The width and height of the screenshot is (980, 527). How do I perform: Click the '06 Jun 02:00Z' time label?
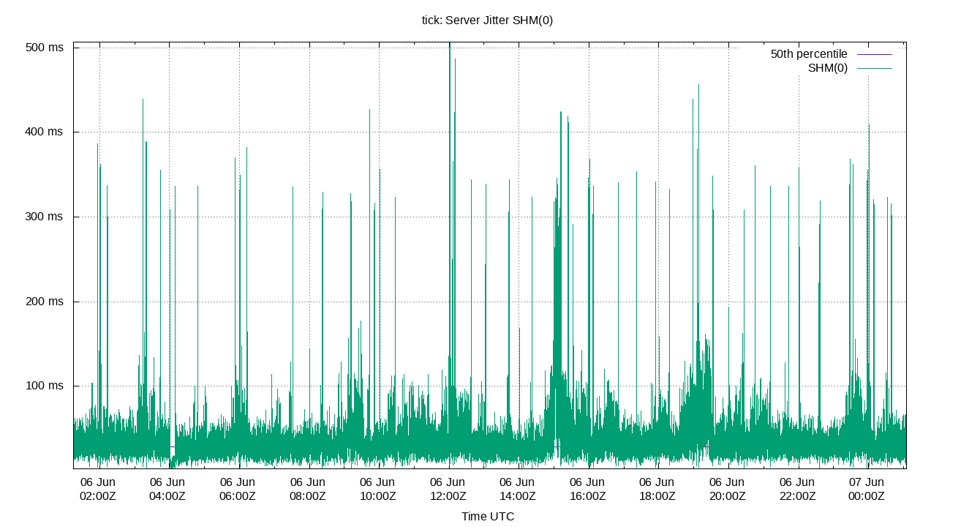click(97, 489)
